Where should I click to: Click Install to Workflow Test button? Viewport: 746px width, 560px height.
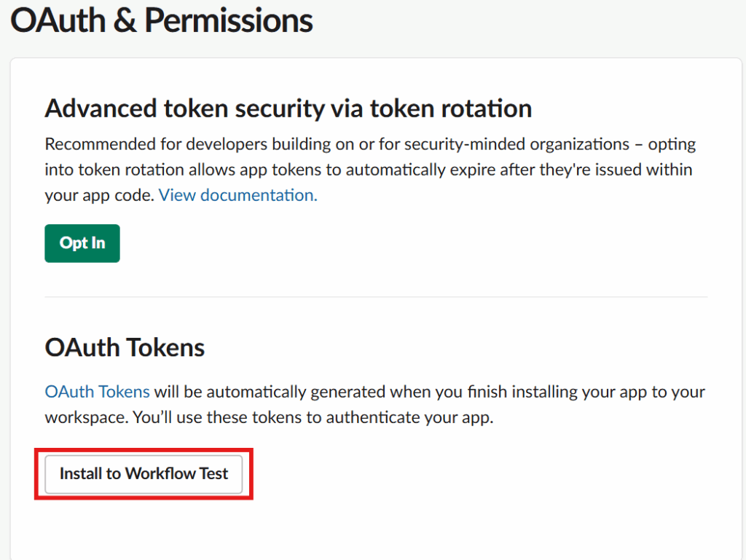(144, 474)
